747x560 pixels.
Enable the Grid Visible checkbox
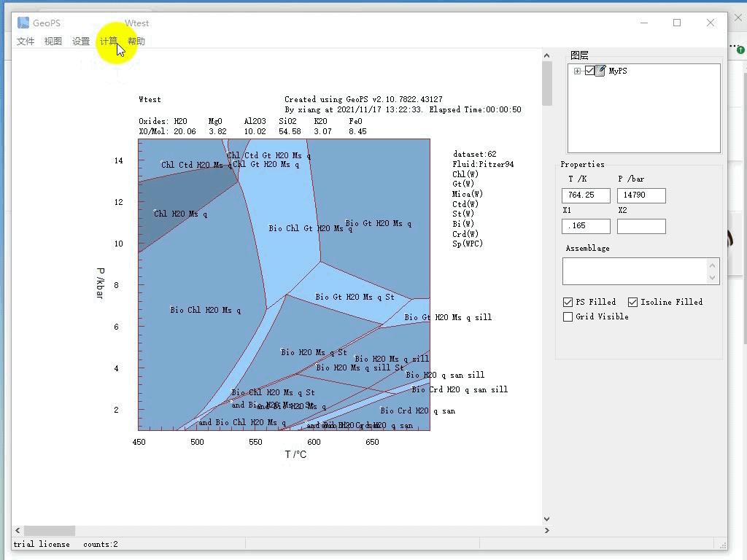coord(568,316)
